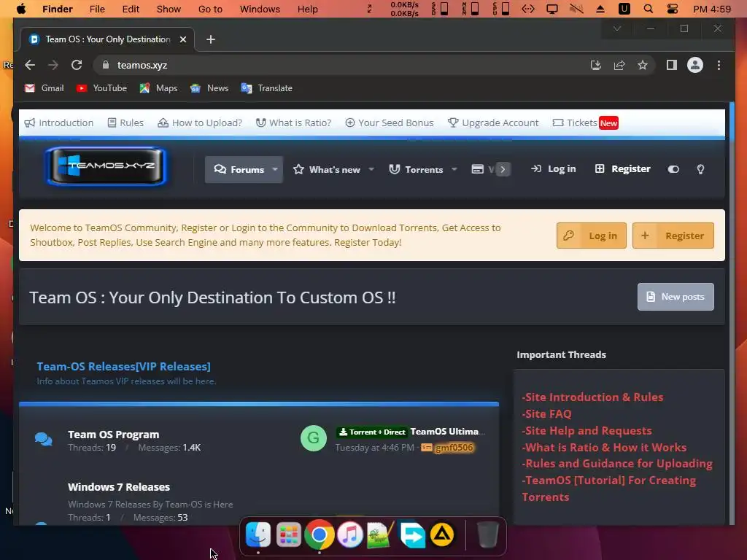Open the Gmail bookmark

click(x=44, y=88)
